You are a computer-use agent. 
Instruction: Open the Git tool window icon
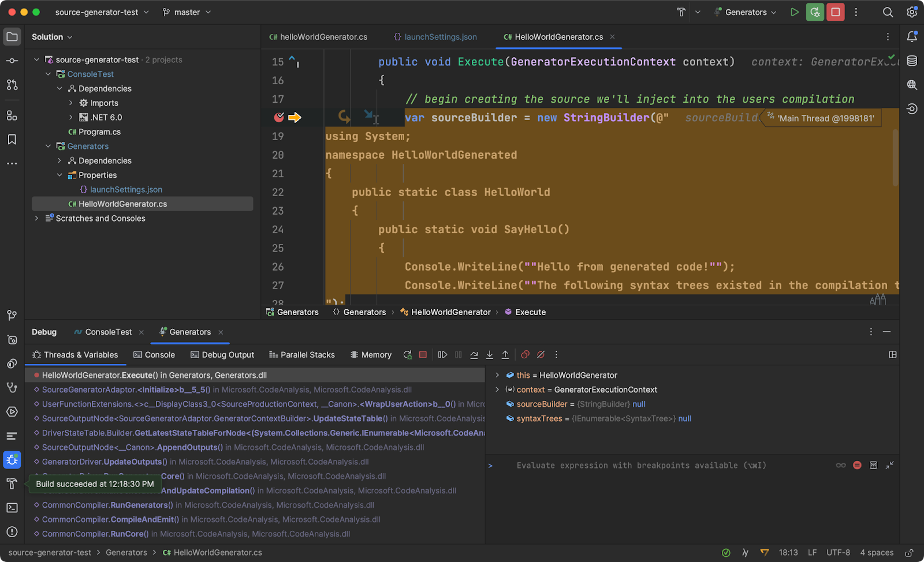[12, 315]
